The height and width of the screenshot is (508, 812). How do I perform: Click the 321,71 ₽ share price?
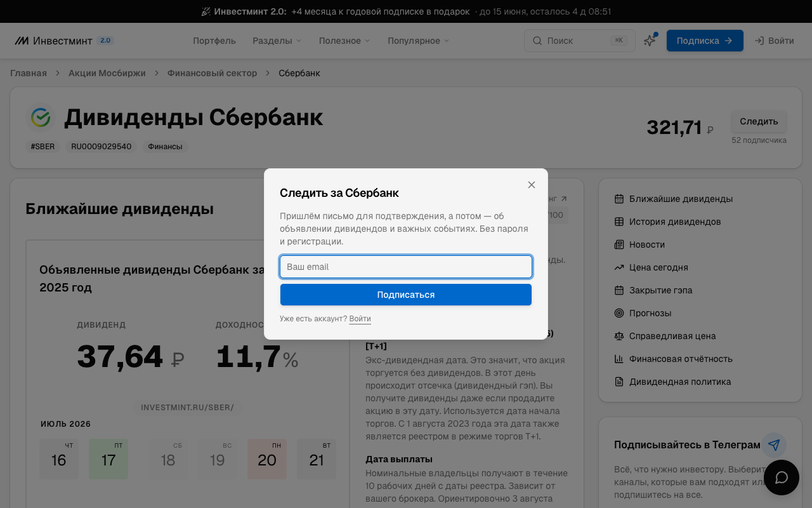[680, 128]
